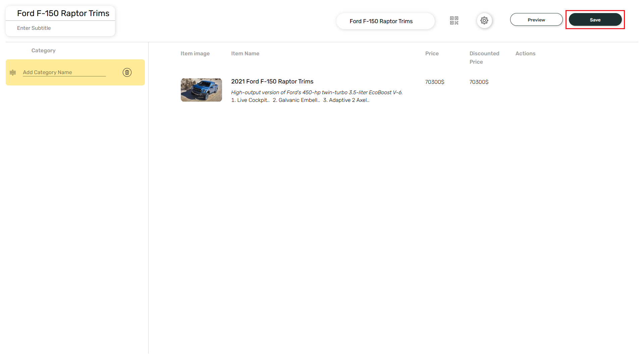Screen dimensions: 644x362
Task: Click the category drag handle icon
Action: tap(13, 72)
